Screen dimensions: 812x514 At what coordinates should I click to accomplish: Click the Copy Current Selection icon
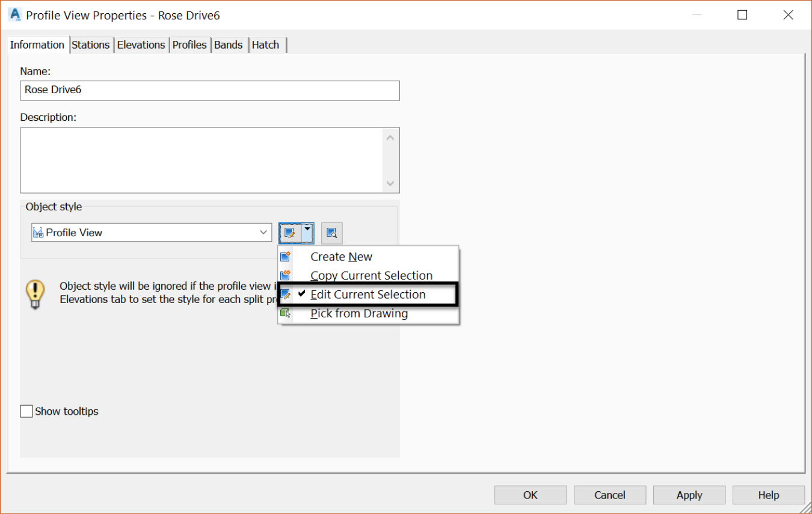(286, 275)
